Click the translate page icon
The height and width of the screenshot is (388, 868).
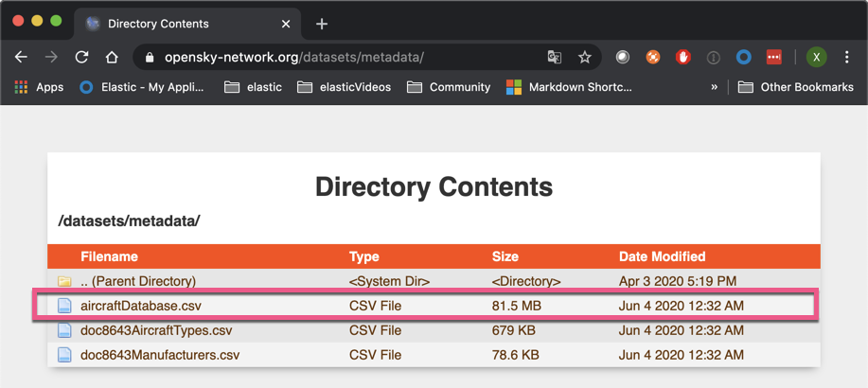point(555,57)
